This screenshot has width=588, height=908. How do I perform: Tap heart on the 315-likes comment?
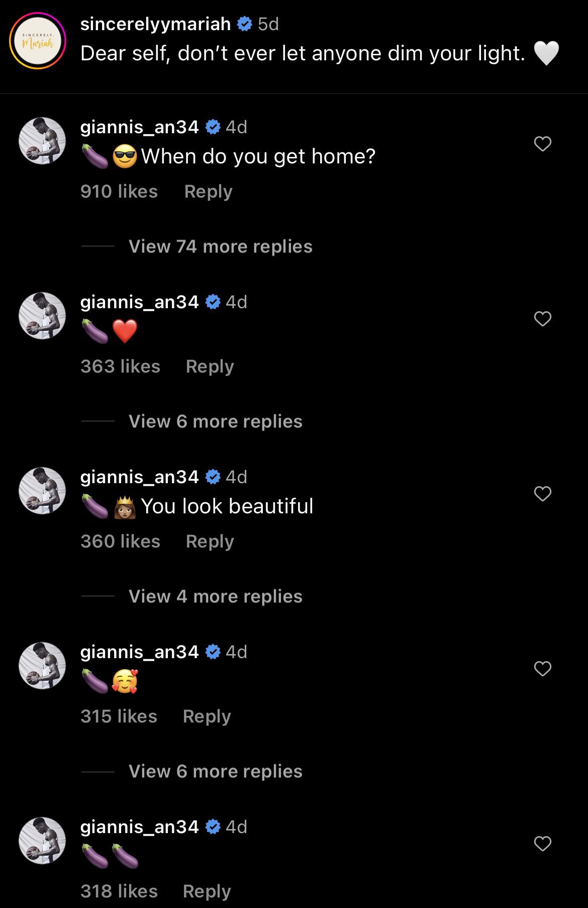click(542, 669)
